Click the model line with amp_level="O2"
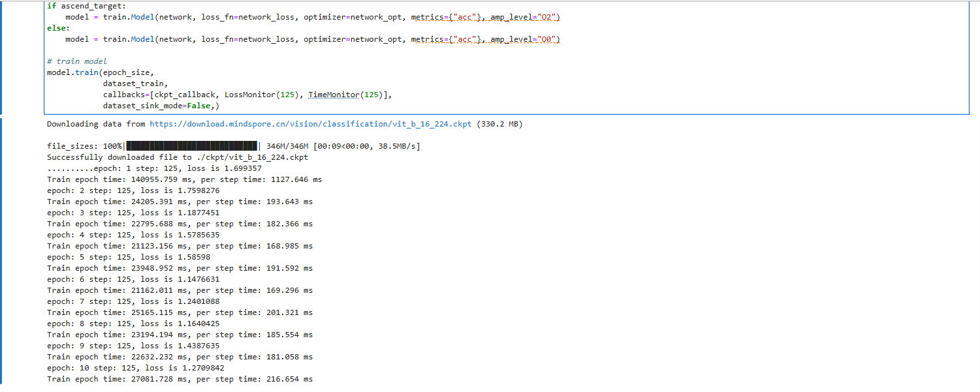 [313, 17]
